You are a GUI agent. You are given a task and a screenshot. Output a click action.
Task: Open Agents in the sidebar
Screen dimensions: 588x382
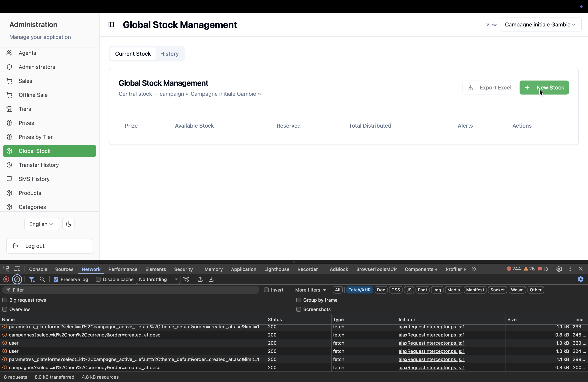click(x=49, y=53)
